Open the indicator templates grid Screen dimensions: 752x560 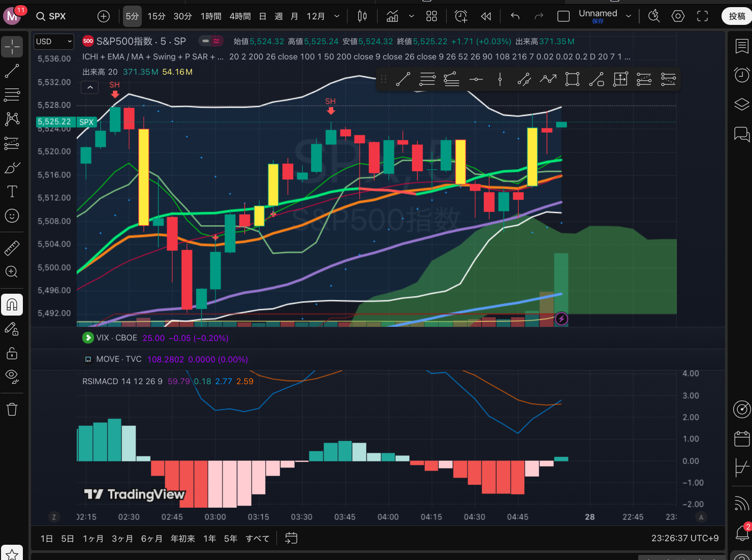click(431, 16)
